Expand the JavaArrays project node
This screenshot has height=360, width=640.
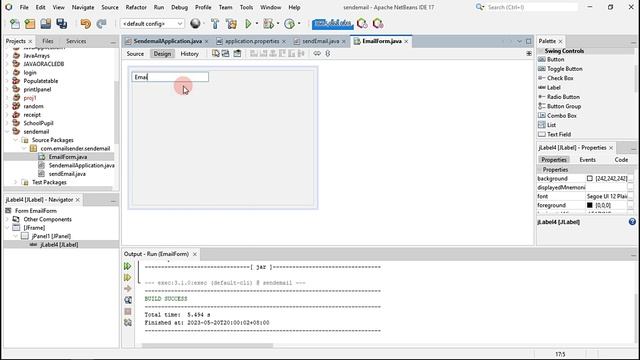7,56
